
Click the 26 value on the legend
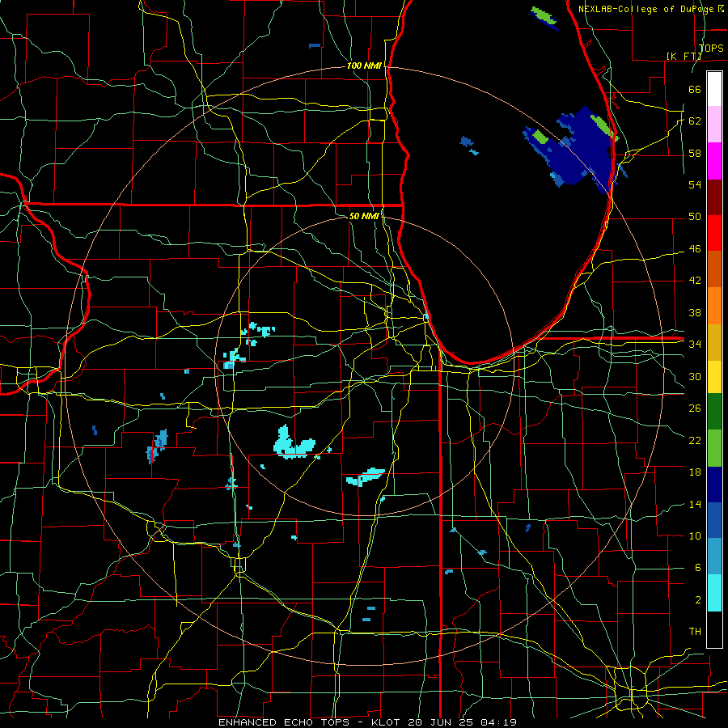point(695,408)
